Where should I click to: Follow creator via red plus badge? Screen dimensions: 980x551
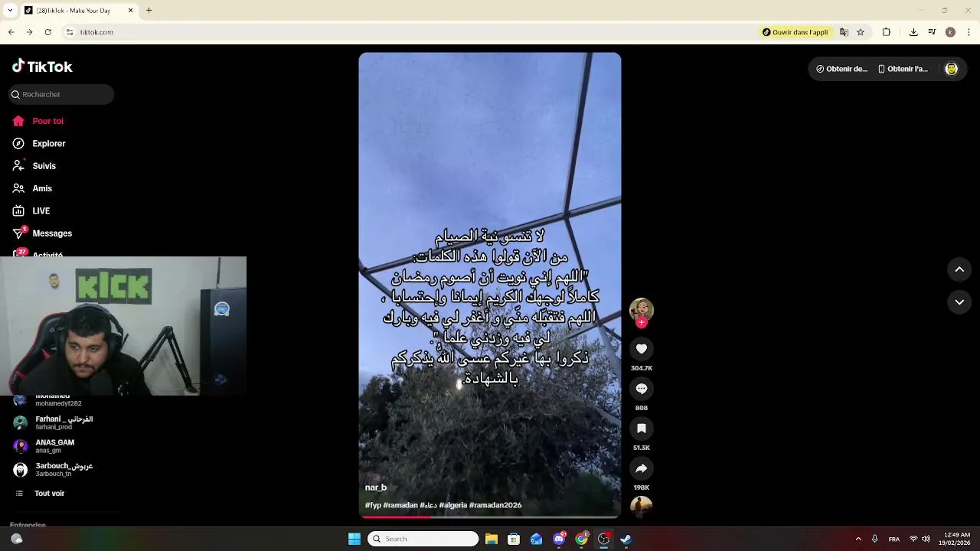pyautogui.click(x=642, y=323)
